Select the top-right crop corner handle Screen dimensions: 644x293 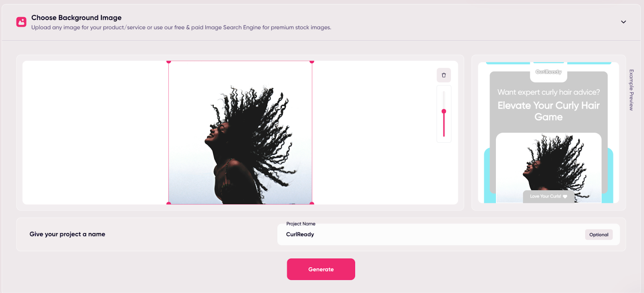tap(312, 62)
